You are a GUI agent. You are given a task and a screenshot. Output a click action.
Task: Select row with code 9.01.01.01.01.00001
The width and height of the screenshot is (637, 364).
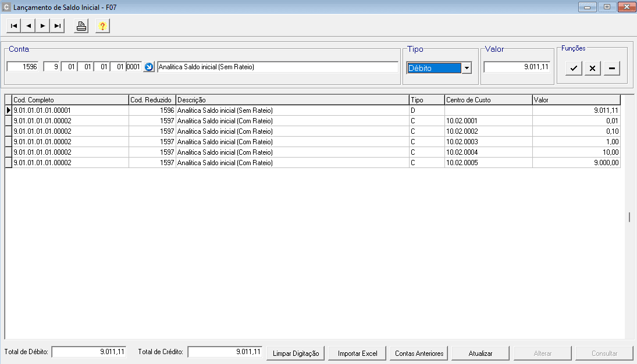pyautogui.click(x=313, y=110)
